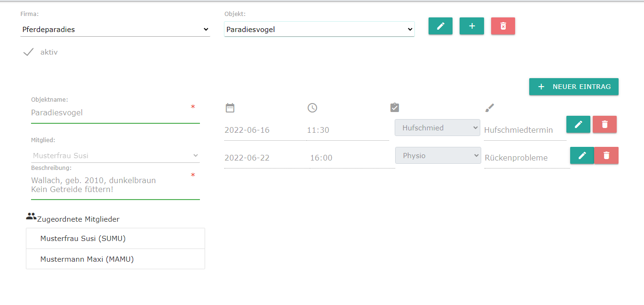Open the Objekt dropdown showing Paradiesvogel

[319, 29]
